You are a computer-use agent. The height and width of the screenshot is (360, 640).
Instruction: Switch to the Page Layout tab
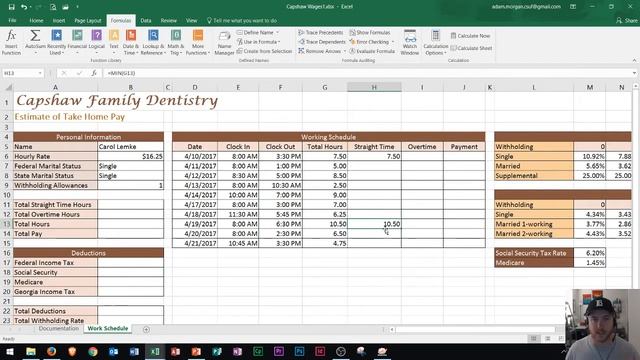88,20
